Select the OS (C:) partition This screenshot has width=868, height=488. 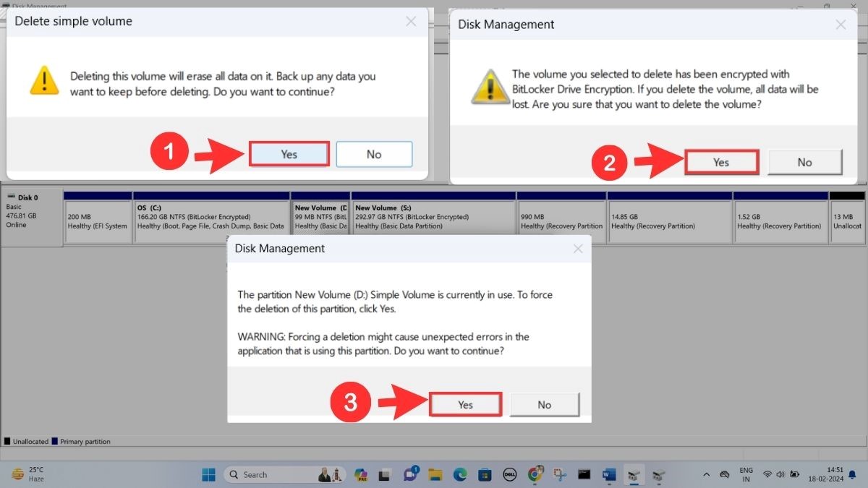pyautogui.click(x=210, y=217)
